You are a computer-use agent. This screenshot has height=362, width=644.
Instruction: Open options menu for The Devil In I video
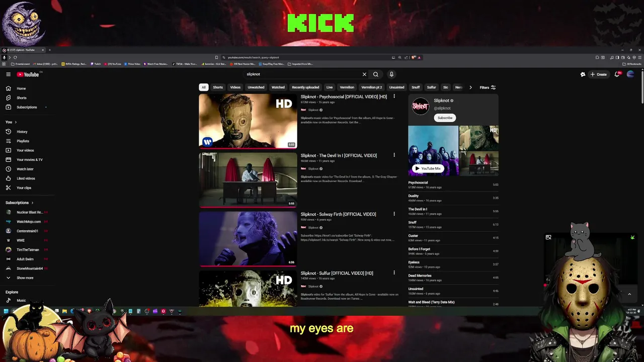pos(394,155)
